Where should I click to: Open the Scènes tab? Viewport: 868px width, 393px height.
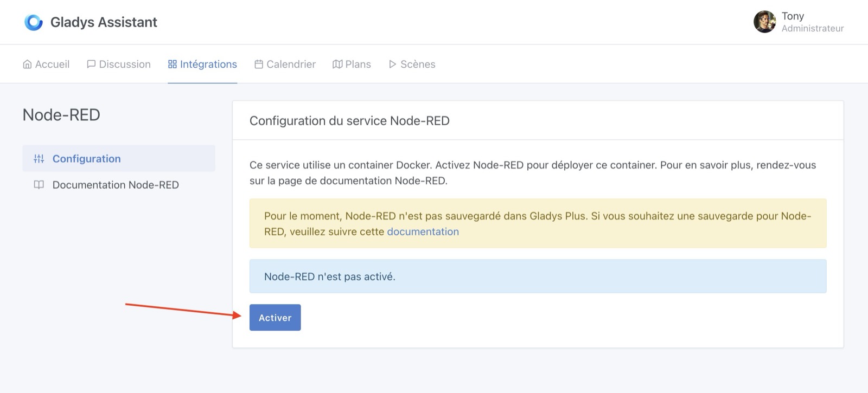(x=412, y=64)
